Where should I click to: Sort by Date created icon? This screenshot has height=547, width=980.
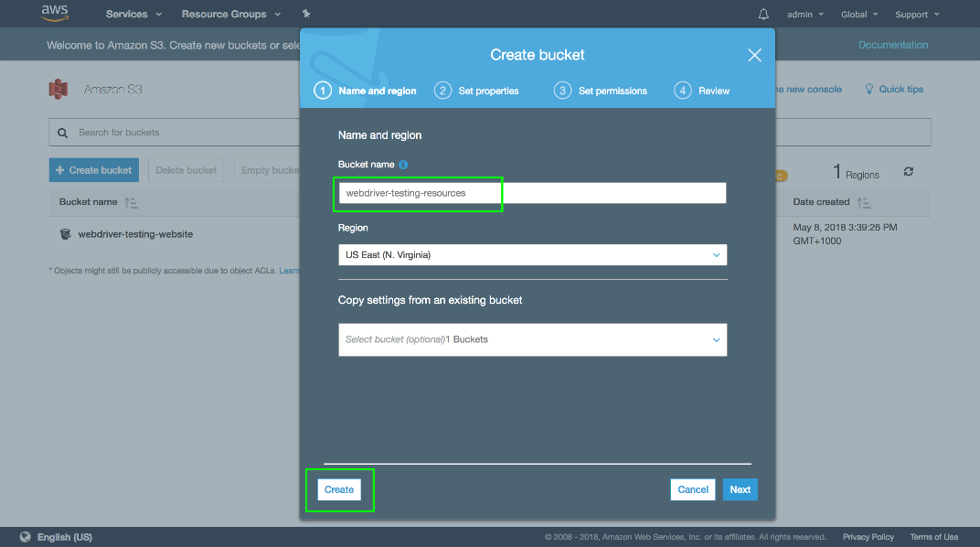[865, 202]
